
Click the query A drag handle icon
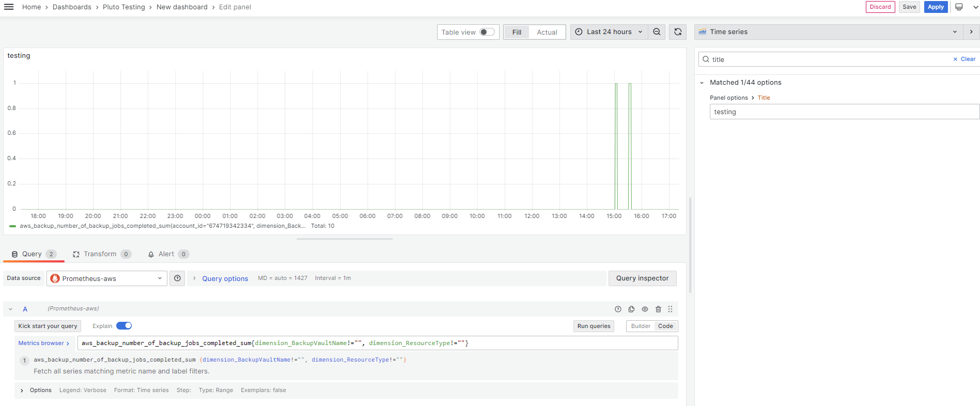pos(670,309)
